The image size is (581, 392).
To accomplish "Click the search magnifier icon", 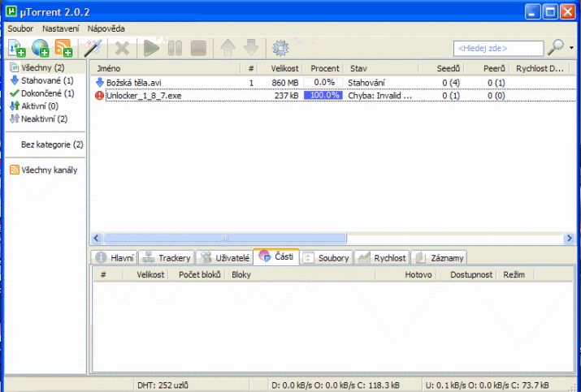I will tap(556, 48).
